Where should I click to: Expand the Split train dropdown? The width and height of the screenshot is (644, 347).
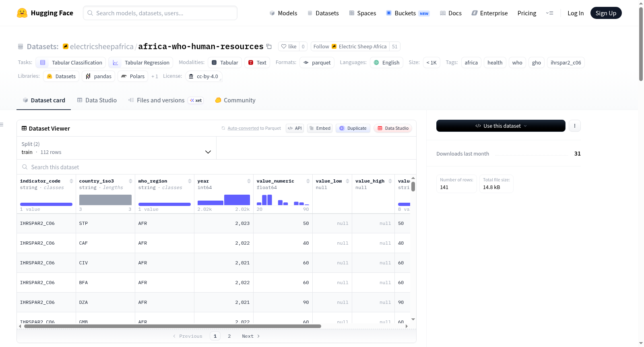116,148
